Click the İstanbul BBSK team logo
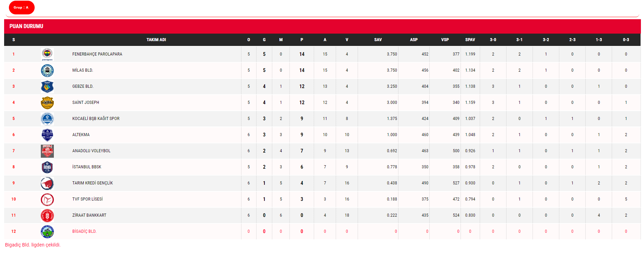 tap(47, 167)
